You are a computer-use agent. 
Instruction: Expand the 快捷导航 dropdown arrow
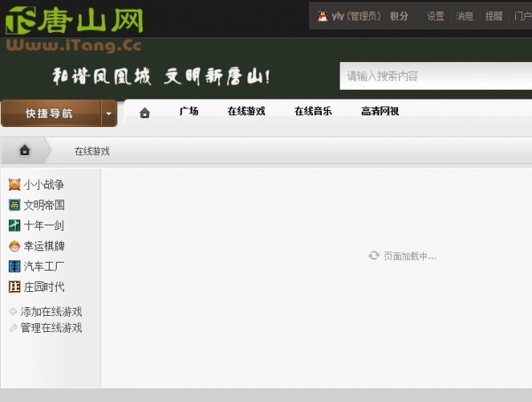[x=109, y=114]
